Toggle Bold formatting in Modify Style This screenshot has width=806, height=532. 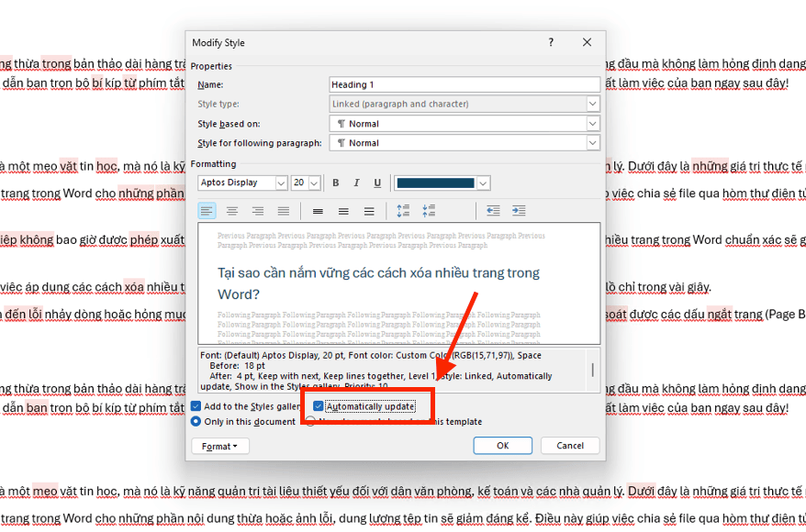tap(336, 183)
